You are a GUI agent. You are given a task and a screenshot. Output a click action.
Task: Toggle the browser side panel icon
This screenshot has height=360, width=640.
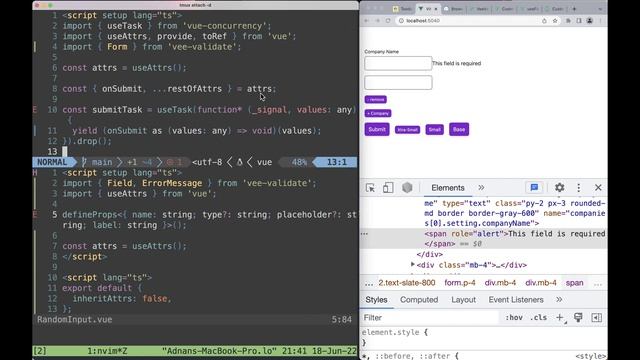pyautogui.click(x=579, y=20)
